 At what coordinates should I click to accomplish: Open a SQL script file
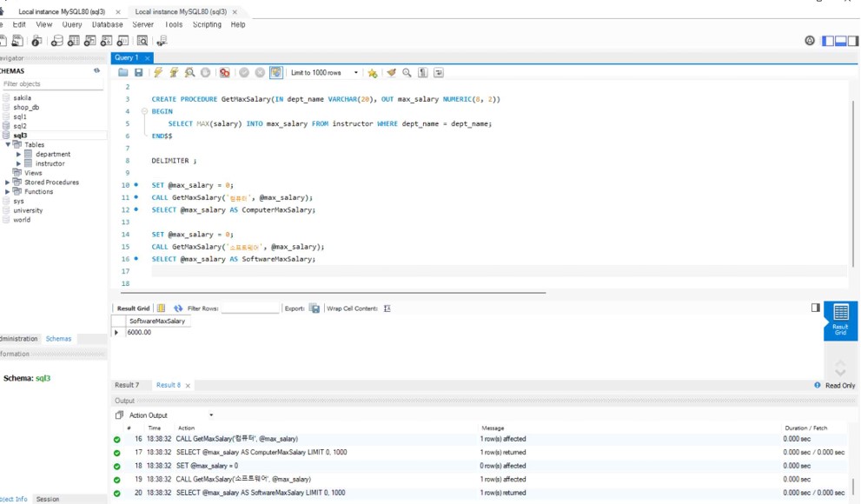[123, 72]
